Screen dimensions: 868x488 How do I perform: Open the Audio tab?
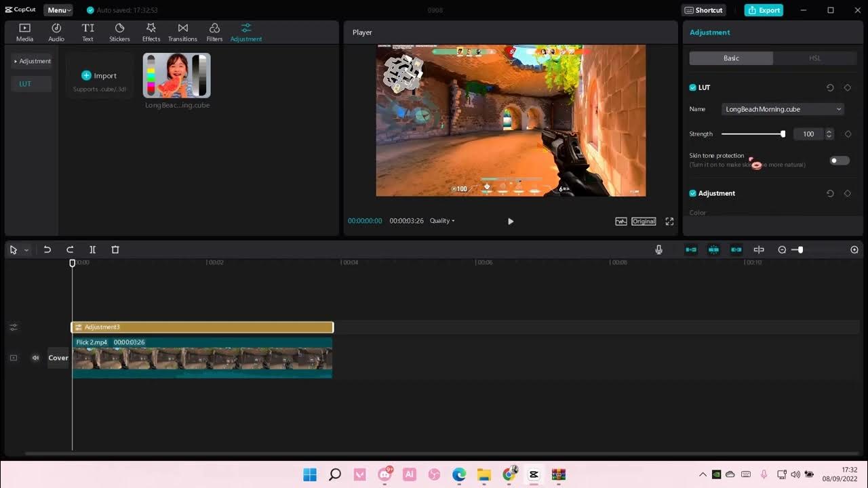(x=56, y=32)
